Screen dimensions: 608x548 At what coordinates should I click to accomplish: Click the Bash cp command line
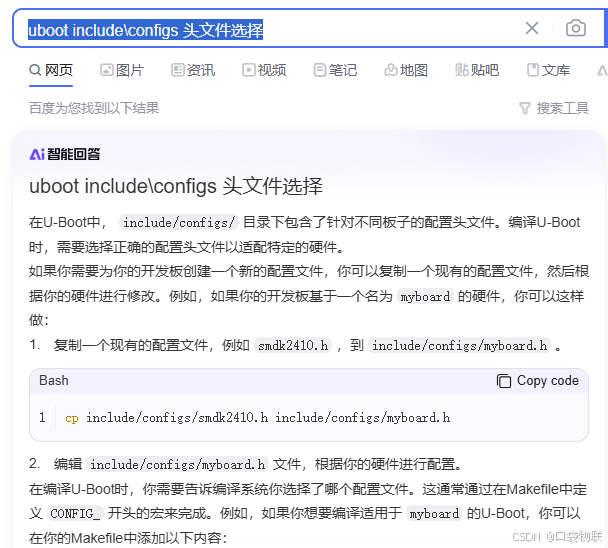click(x=258, y=418)
